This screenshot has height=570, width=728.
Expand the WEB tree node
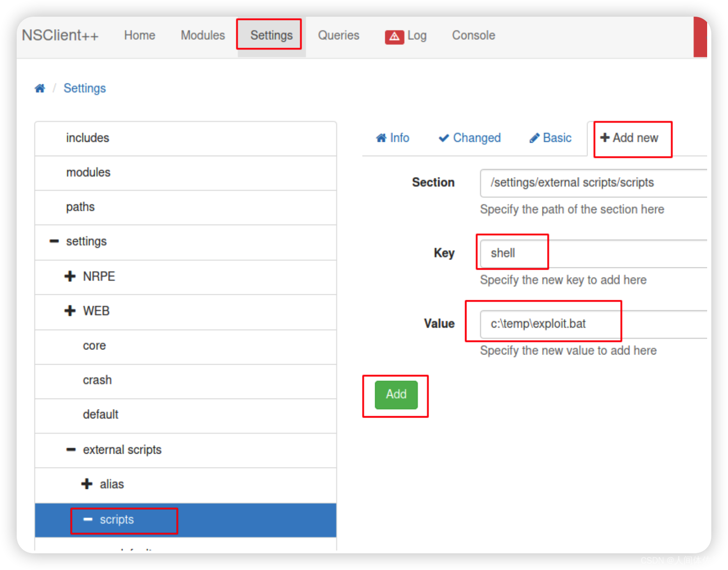[70, 310]
